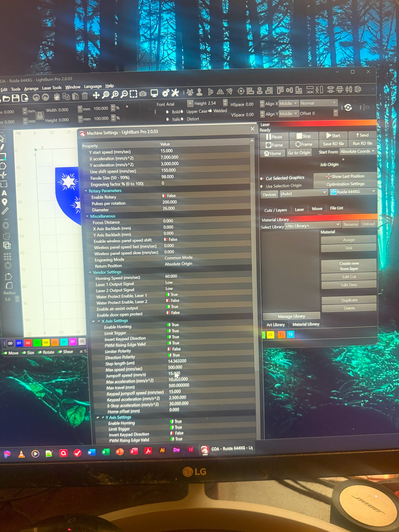Open the Select Library dropdown

[313, 226]
